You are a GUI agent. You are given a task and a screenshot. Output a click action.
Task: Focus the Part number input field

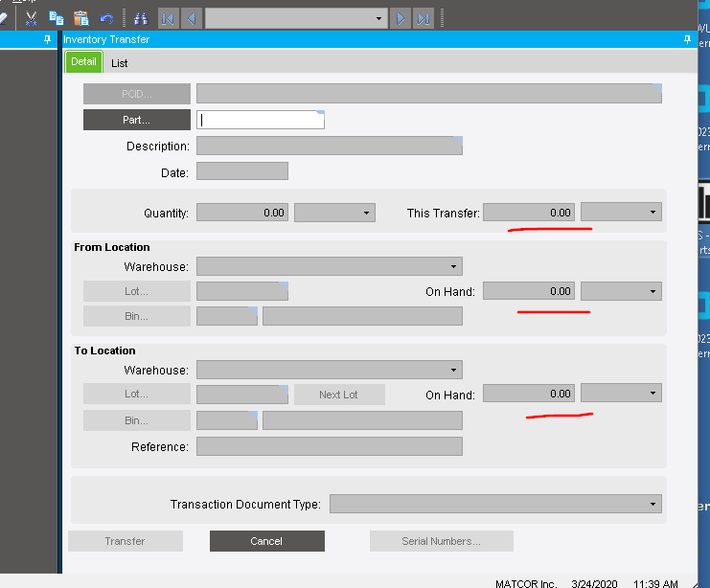pyautogui.click(x=261, y=120)
